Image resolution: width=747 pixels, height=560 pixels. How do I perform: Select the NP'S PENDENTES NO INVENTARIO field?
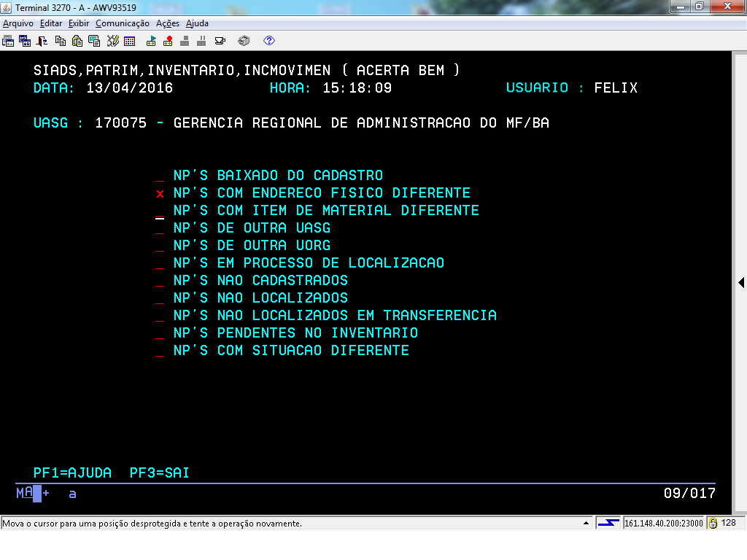click(x=160, y=333)
